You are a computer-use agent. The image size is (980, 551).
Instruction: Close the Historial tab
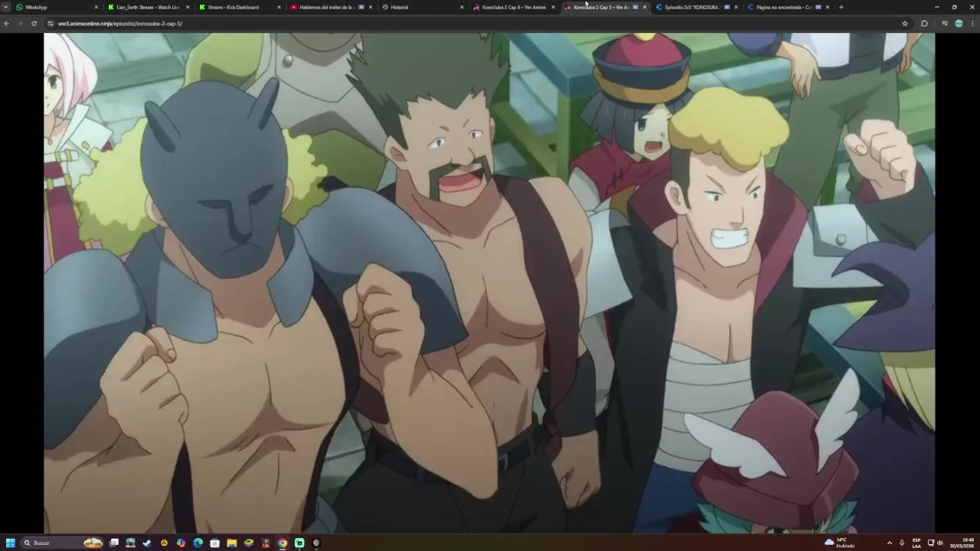pyautogui.click(x=462, y=7)
